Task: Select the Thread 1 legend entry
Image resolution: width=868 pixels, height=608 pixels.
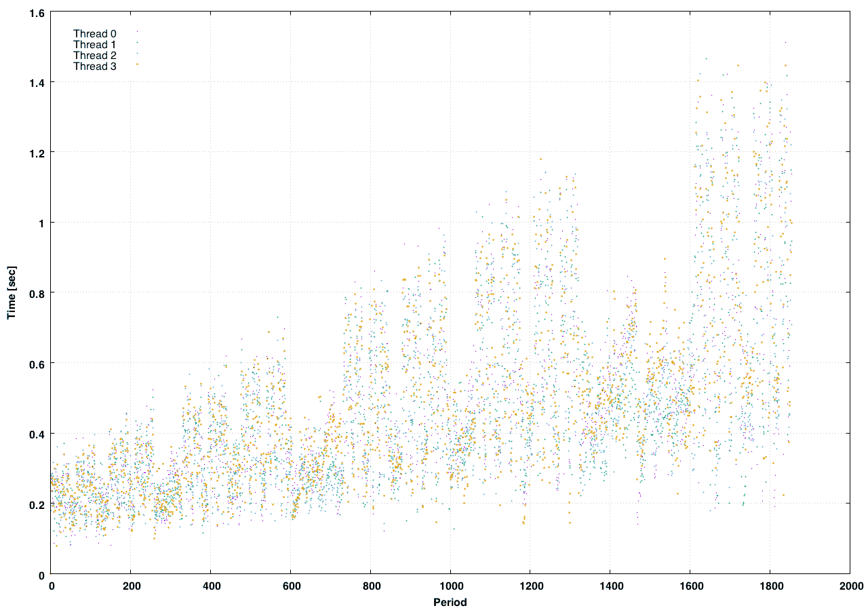Action: pos(90,45)
